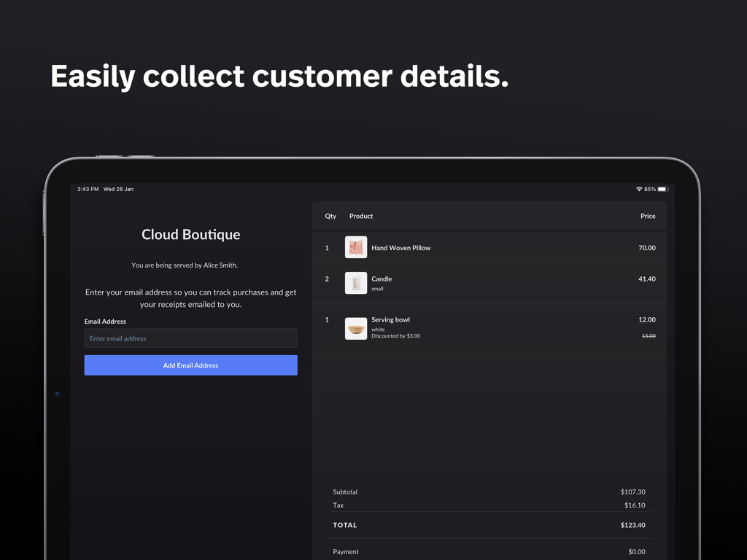This screenshot has height=560, width=747.
Task: Click the Serving bowl product thumbnail
Action: (x=355, y=329)
